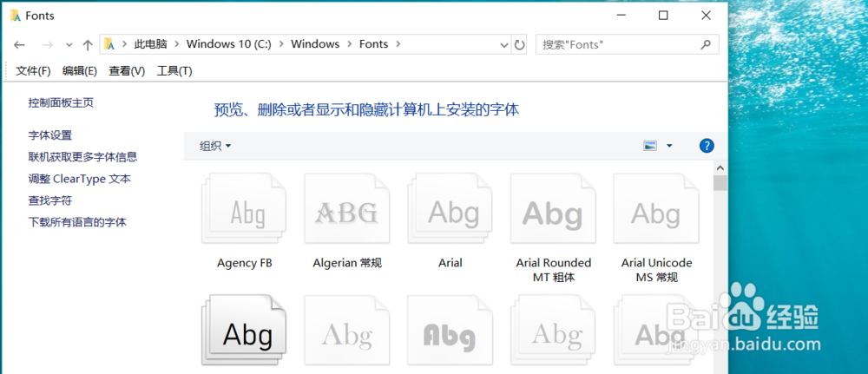The width and height of the screenshot is (868, 374).
Task: Expand the view options dropdown arrow
Action: (x=669, y=146)
